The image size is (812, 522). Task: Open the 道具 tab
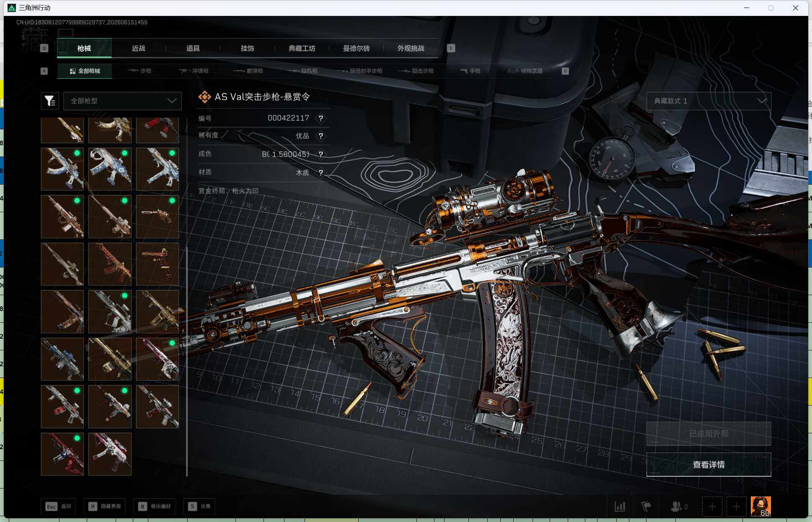click(193, 48)
